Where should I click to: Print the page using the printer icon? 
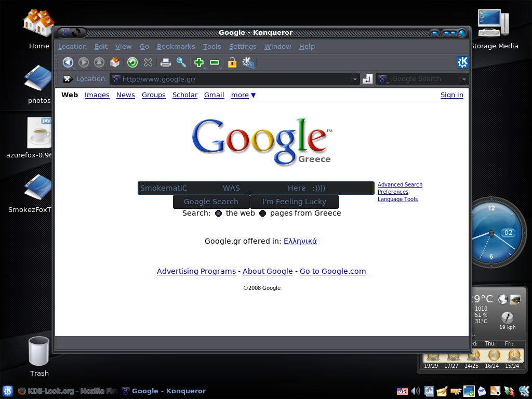[166, 62]
